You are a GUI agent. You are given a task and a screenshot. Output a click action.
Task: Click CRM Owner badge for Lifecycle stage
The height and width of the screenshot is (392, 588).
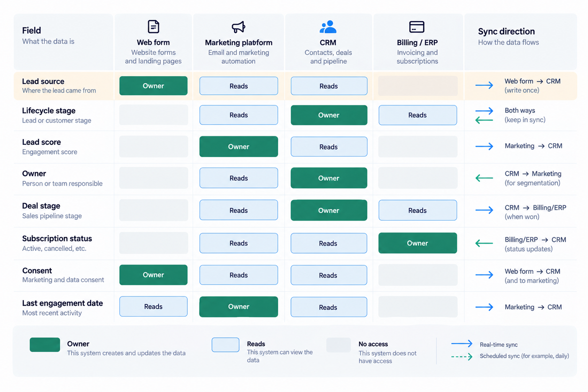(329, 115)
